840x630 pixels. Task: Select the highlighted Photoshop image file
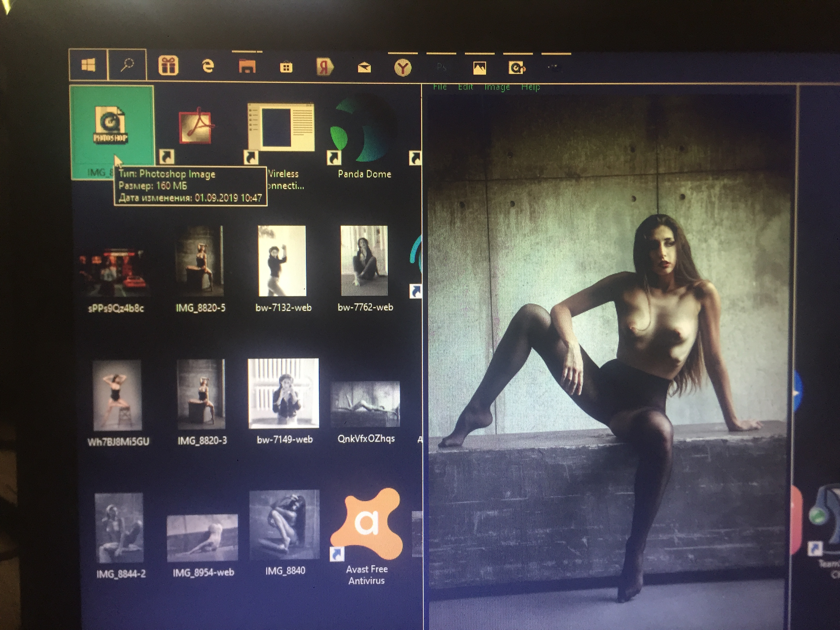click(110, 125)
